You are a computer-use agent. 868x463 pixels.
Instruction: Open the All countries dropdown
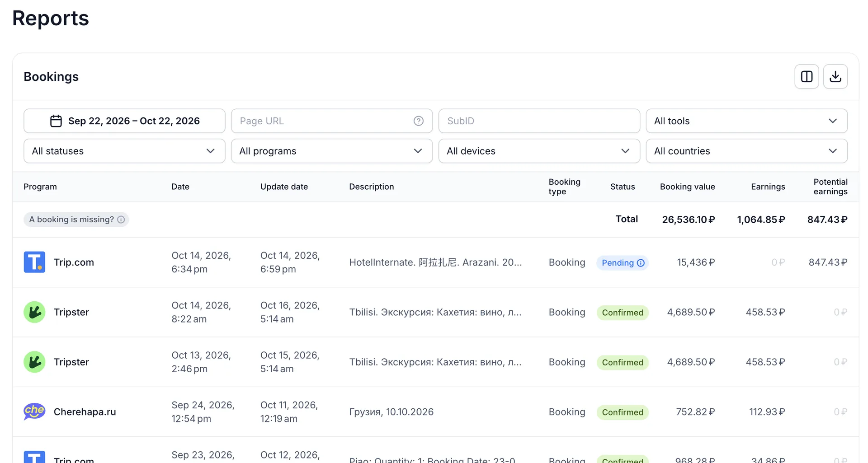(746, 151)
